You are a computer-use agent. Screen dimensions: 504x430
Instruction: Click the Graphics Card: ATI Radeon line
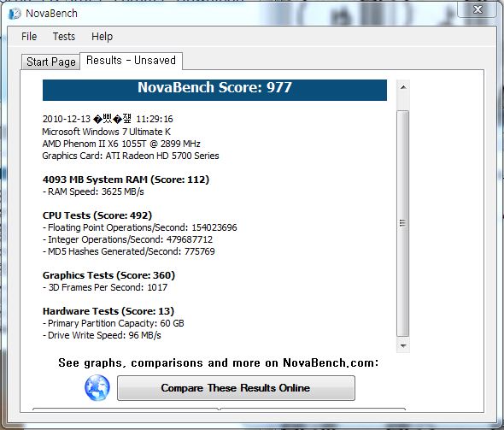pyautogui.click(x=131, y=156)
